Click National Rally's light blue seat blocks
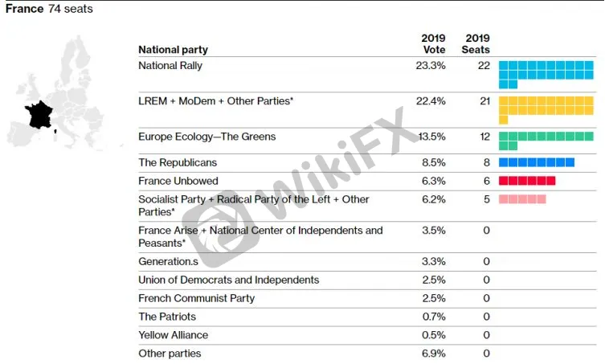 546,73
